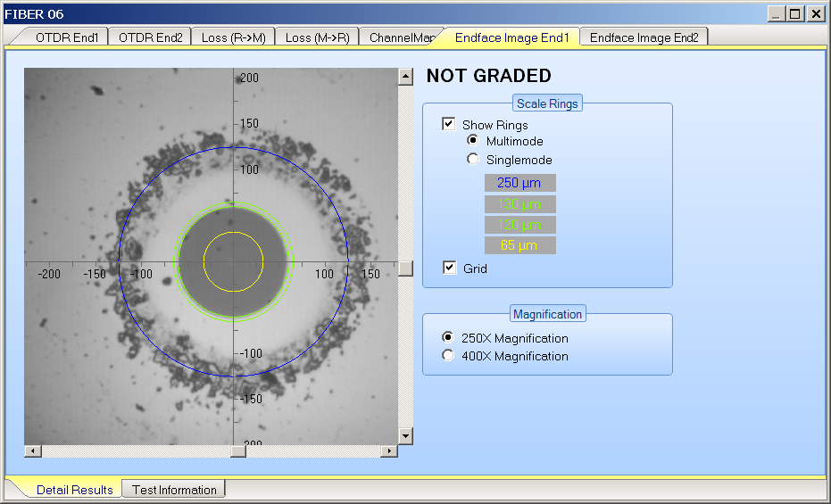Select the Multimode ring option
831x504 pixels.
point(473,141)
